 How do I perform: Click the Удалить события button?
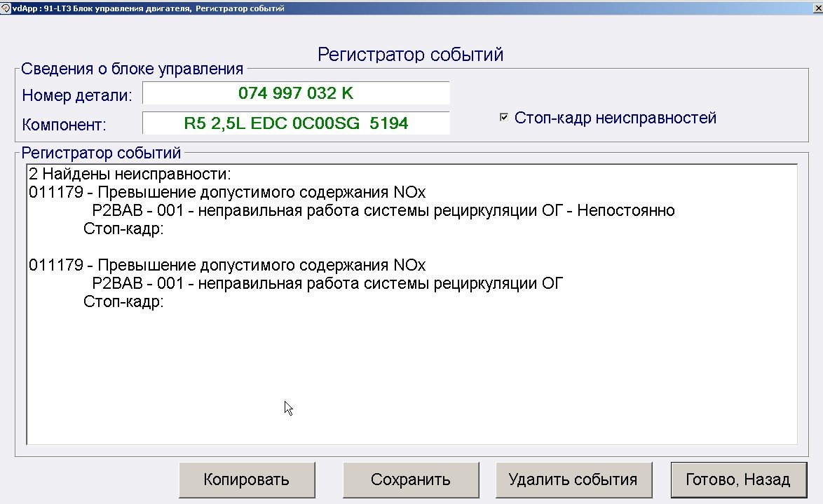click(573, 480)
